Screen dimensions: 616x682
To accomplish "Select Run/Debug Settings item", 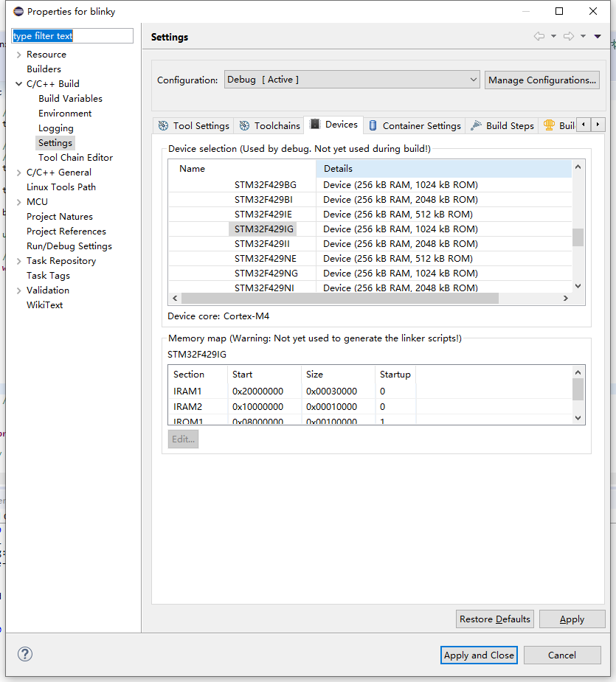I will tap(69, 246).
